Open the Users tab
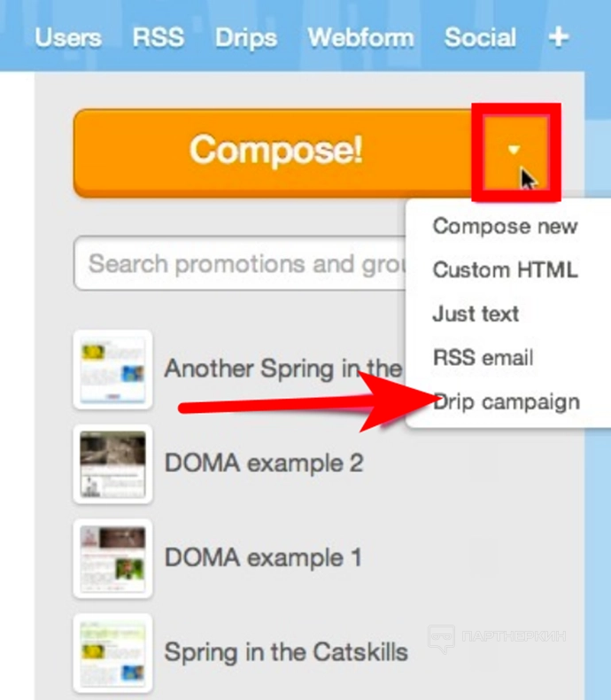Viewport: 611px width, 700px height. 68,38
